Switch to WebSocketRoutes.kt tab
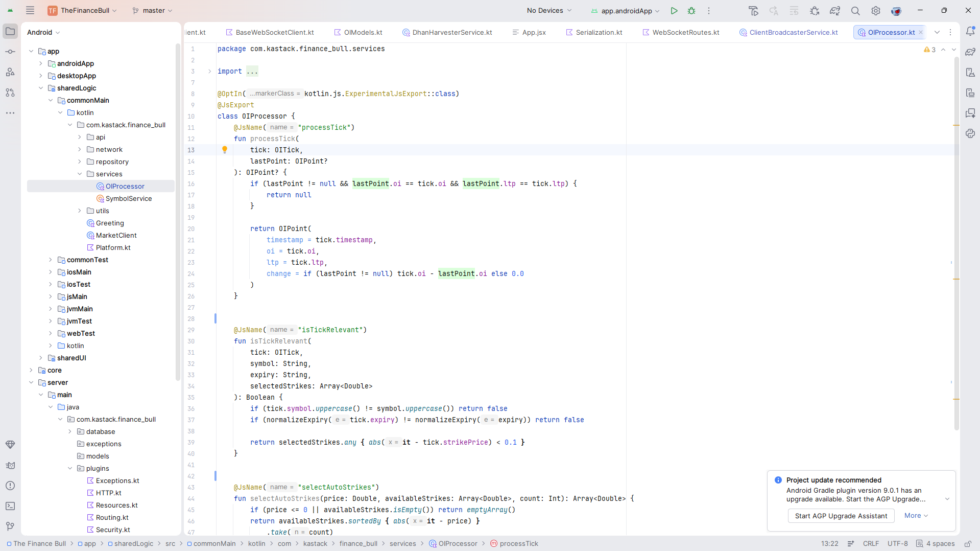The width and height of the screenshot is (980, 551). tap(681, 32)
